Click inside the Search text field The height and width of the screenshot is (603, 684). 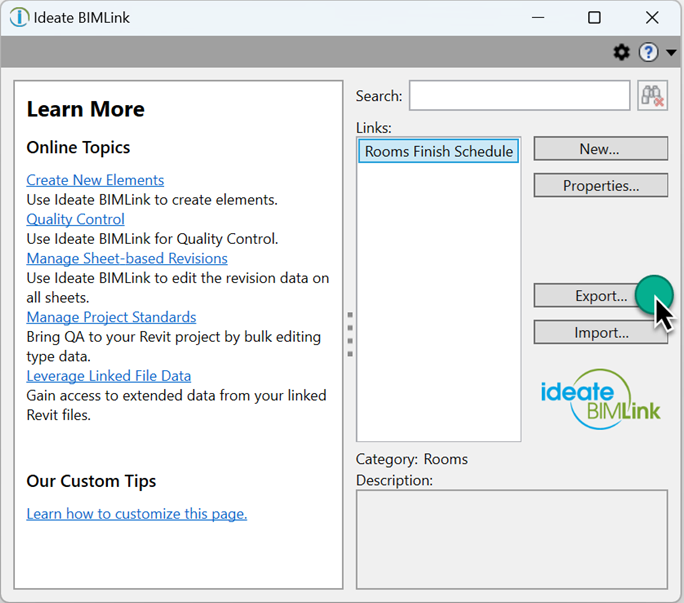click(x=519, y=96)
